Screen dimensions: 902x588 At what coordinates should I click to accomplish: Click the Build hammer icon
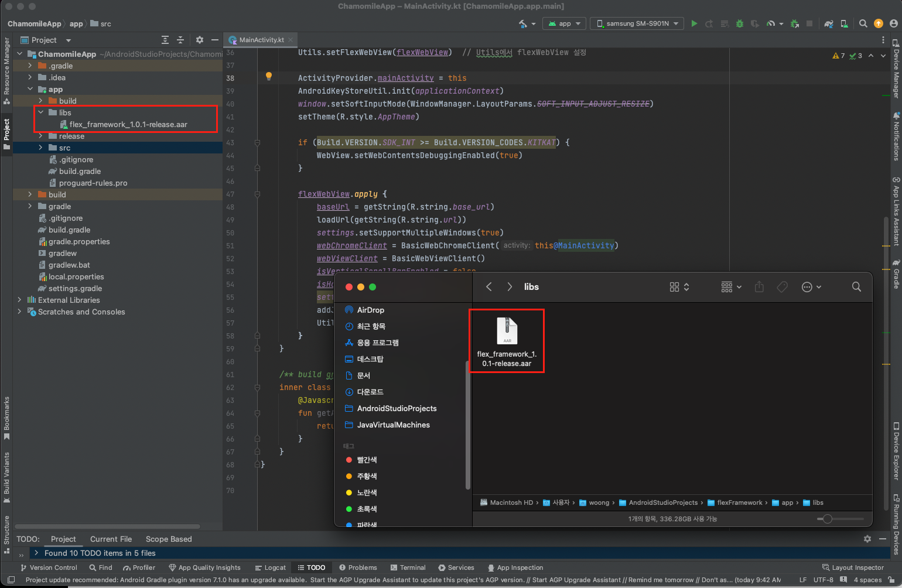click(x=523, y=23)
